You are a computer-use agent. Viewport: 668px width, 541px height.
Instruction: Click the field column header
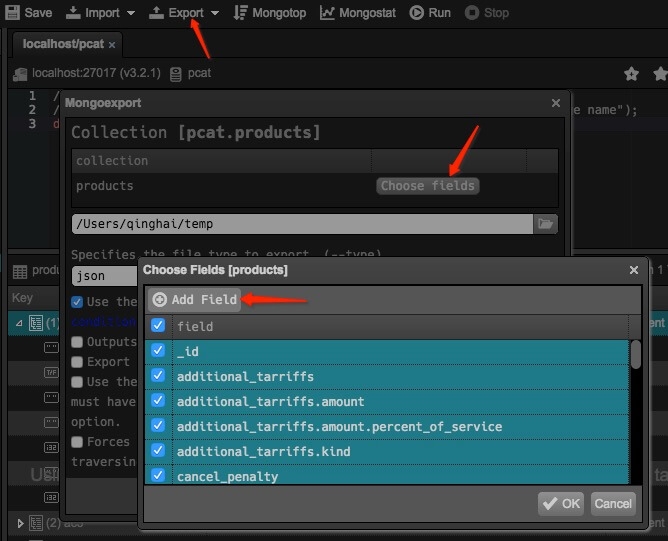400,327
